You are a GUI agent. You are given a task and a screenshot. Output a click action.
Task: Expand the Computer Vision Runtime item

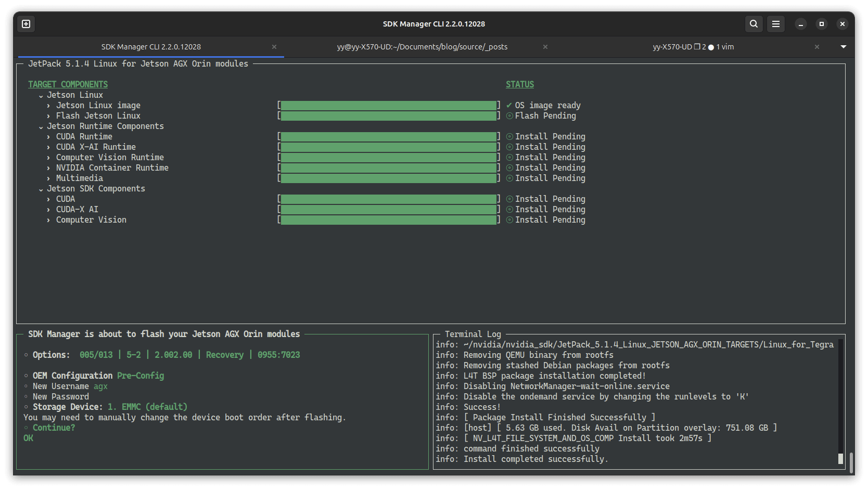point(48,158)
